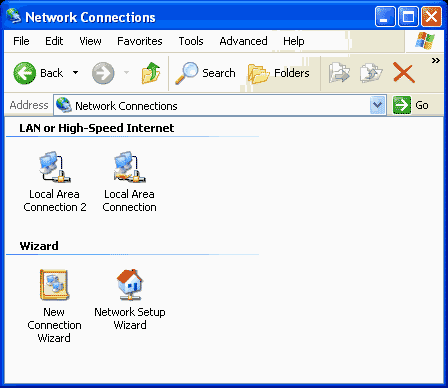Close the Network Connections window

431,16
